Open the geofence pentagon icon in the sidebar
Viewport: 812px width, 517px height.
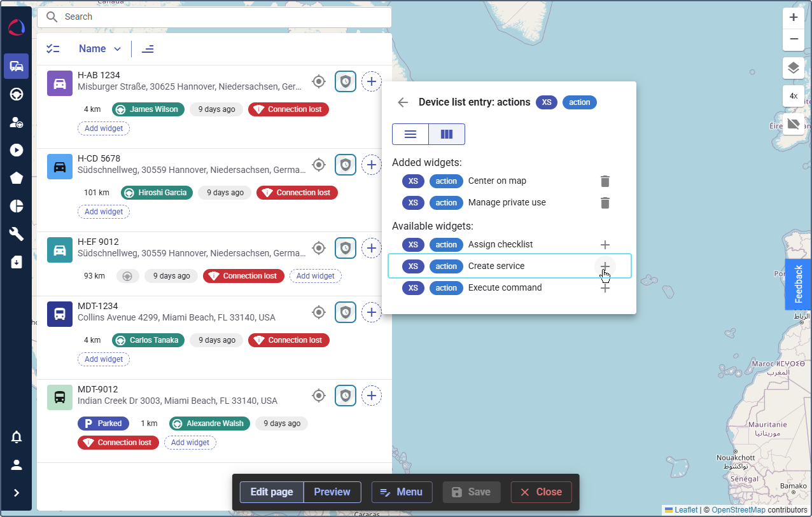[17, 178]
